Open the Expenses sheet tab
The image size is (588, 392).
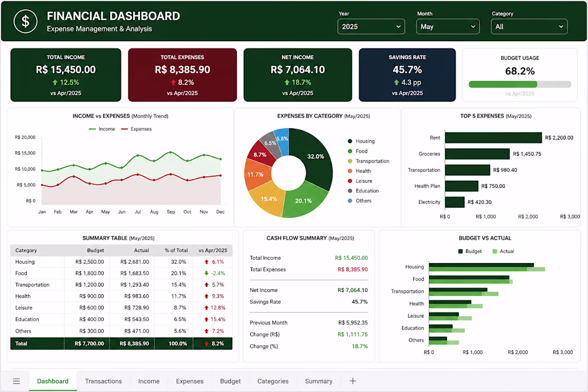click(189, 381)
